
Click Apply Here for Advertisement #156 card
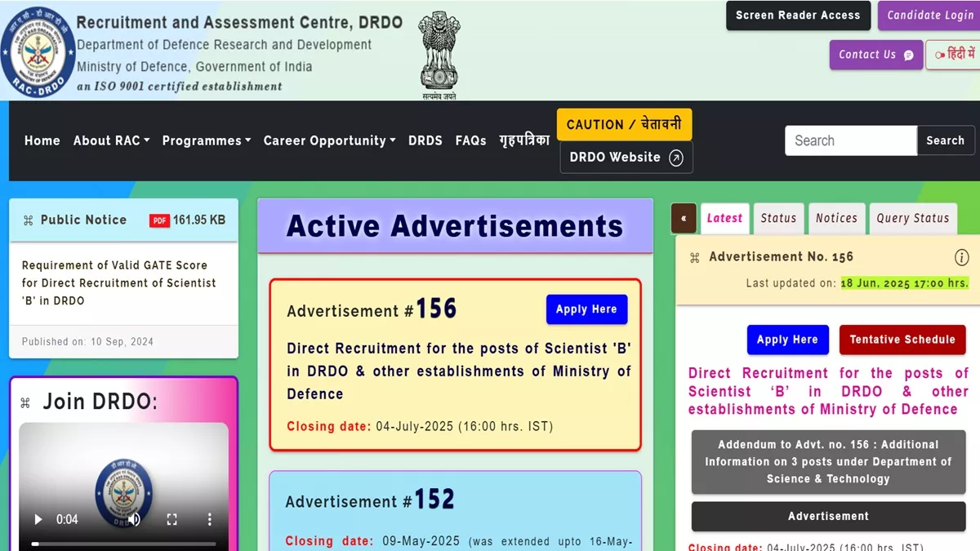(x=586, y=309)
